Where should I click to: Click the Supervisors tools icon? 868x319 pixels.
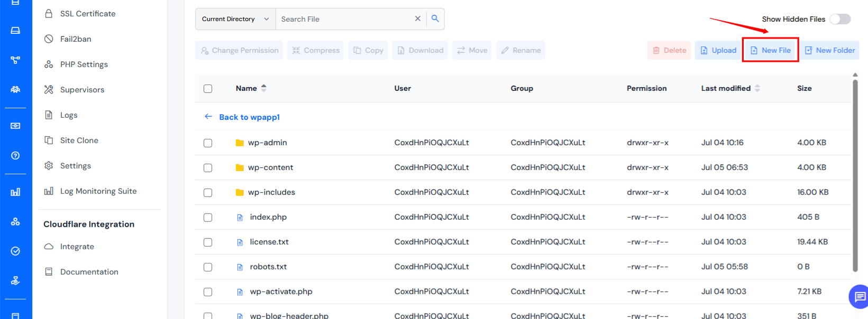pos(49,90)
